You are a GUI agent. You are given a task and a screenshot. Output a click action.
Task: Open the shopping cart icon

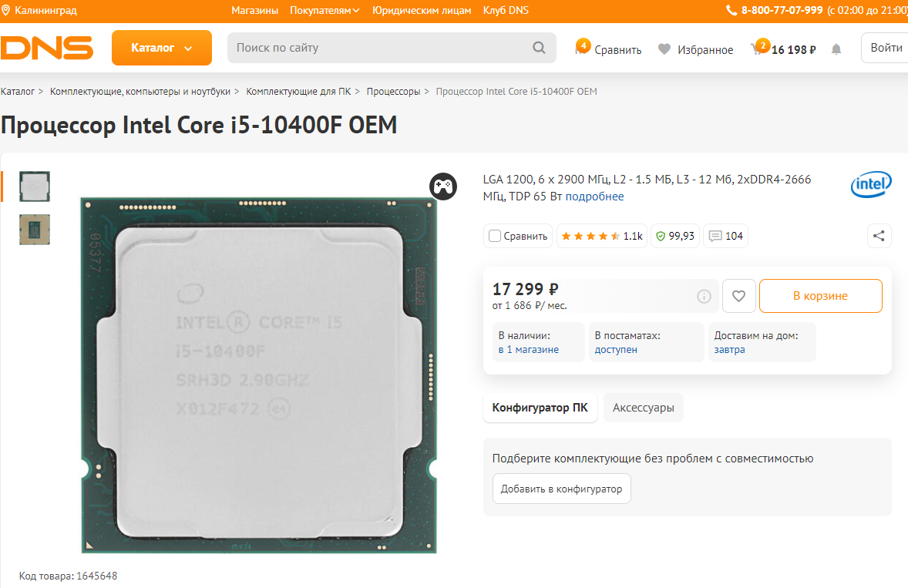[x=757, y=49]
